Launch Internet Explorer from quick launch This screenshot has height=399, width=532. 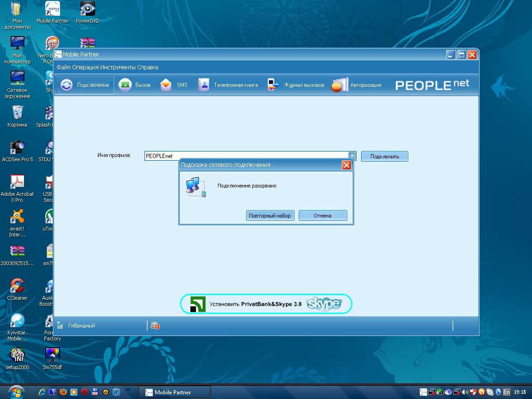click(42, 392)
